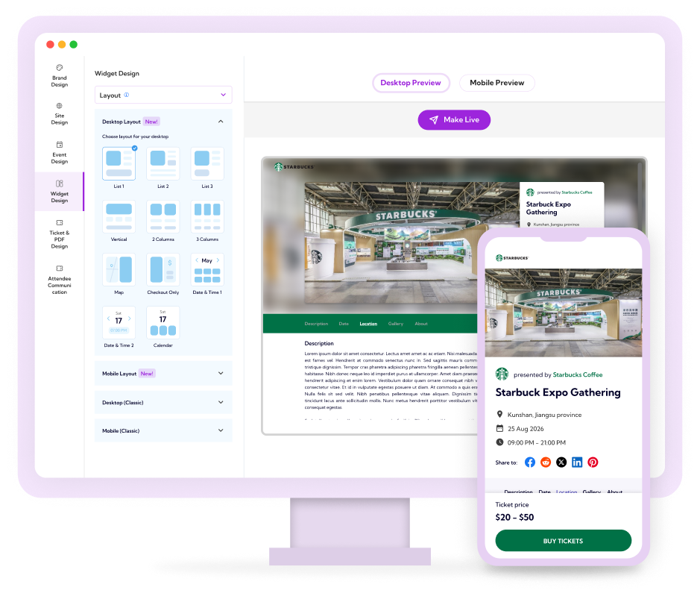The image size is (700, 593).
Task: Go to previous month in Date & Time 1 thumbnail
Action: (x=196, y=260)
